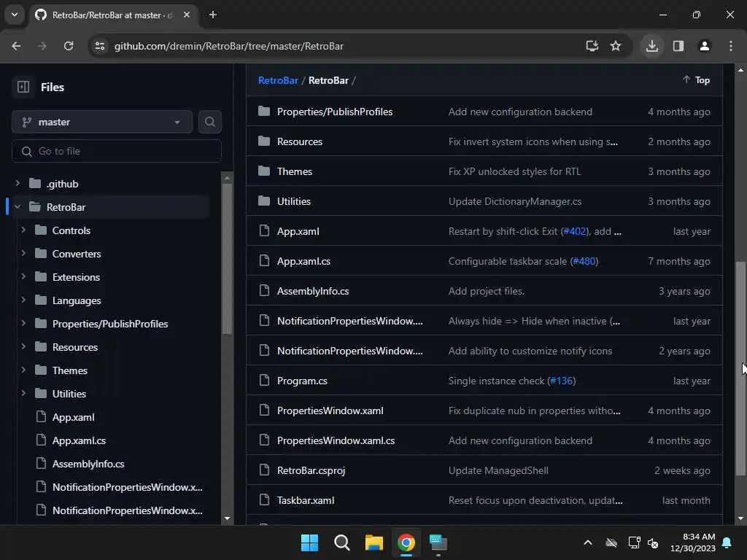Open the RetroBar repository breadcrumb link

tap(278, 80)
